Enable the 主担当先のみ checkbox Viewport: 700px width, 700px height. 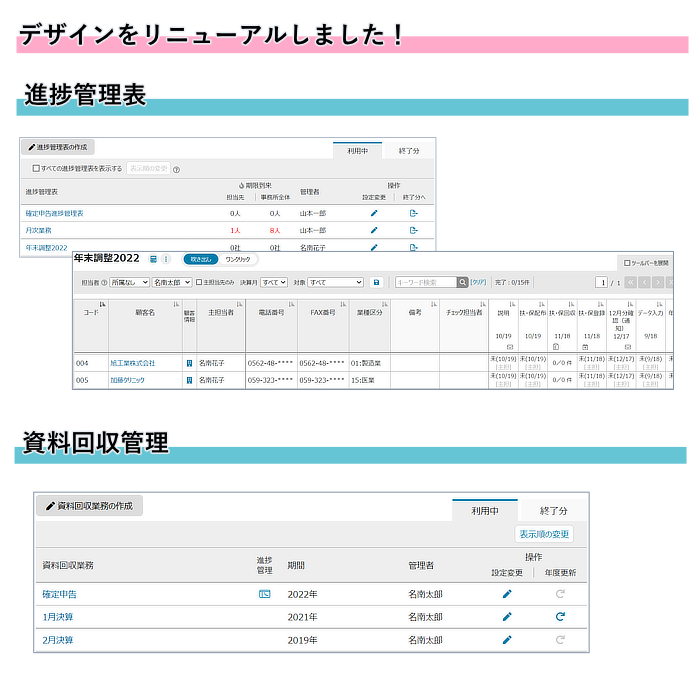(199, 283)
